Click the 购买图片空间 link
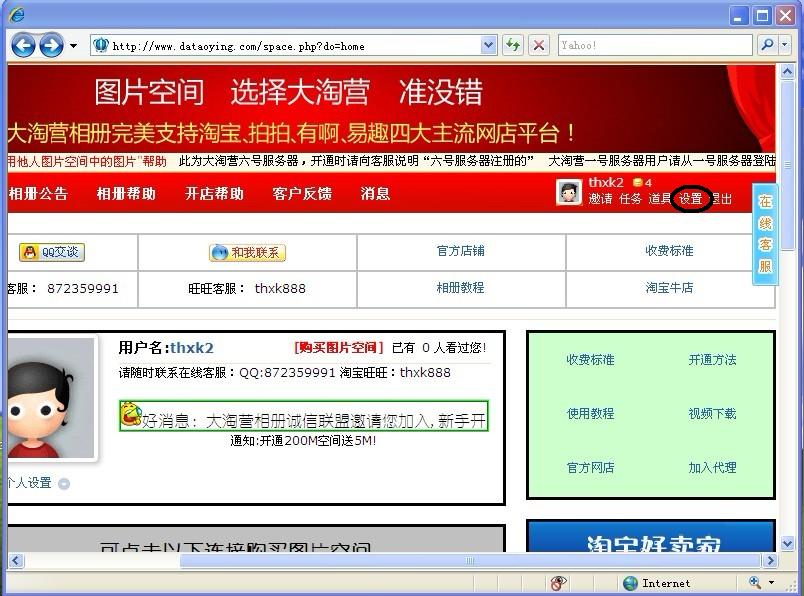 tap(338, 348)
